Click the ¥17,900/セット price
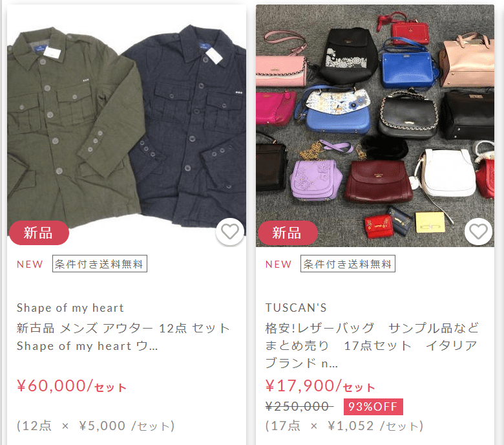The height and width of the screenshot is (445, 504). [320, 385]
